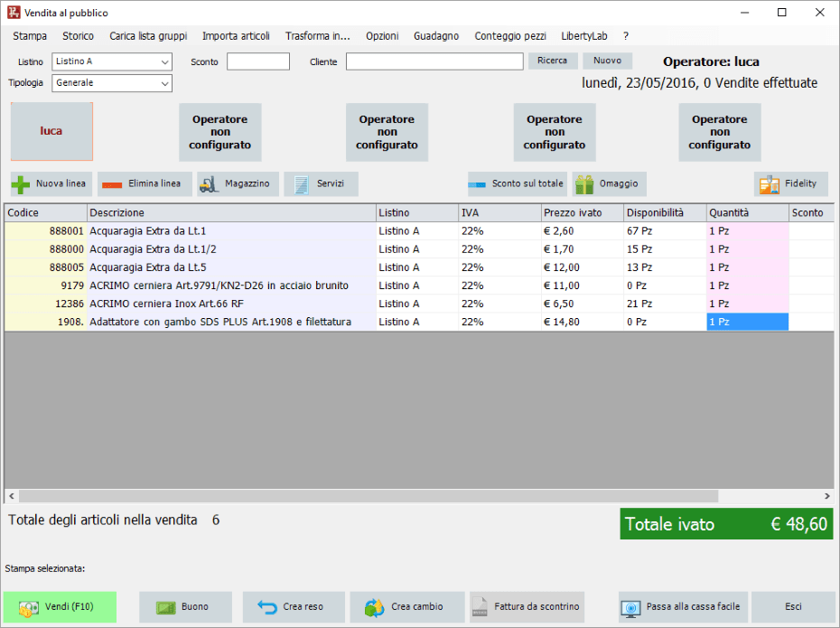Click the Sconto column header
840x628 pixels.
click(812, 212)
